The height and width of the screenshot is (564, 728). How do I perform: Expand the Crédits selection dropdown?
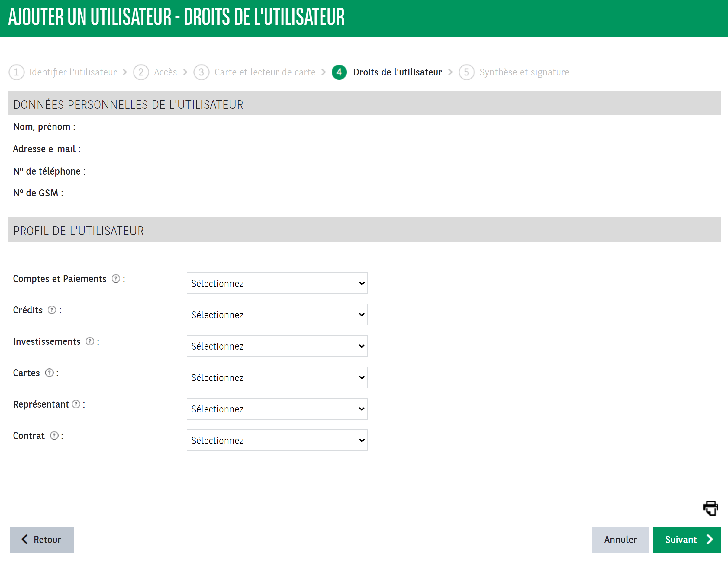point(277,315)
